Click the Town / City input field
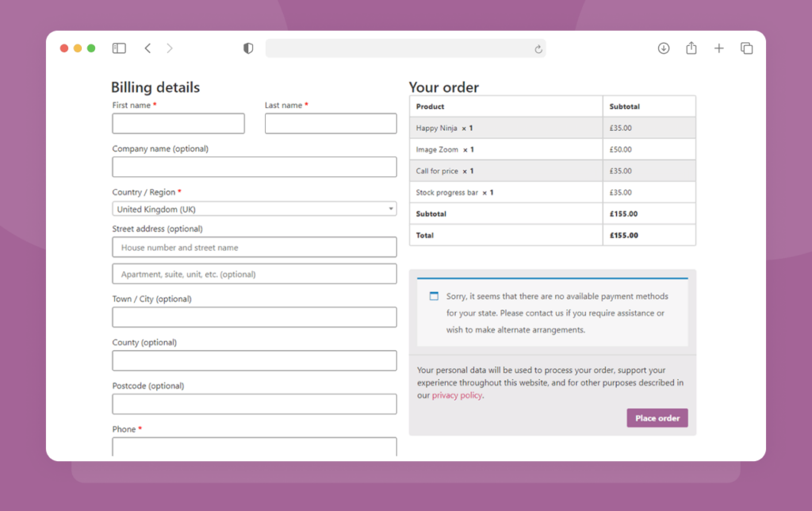This screenshot has height=511, width=812. pos(254,317)
